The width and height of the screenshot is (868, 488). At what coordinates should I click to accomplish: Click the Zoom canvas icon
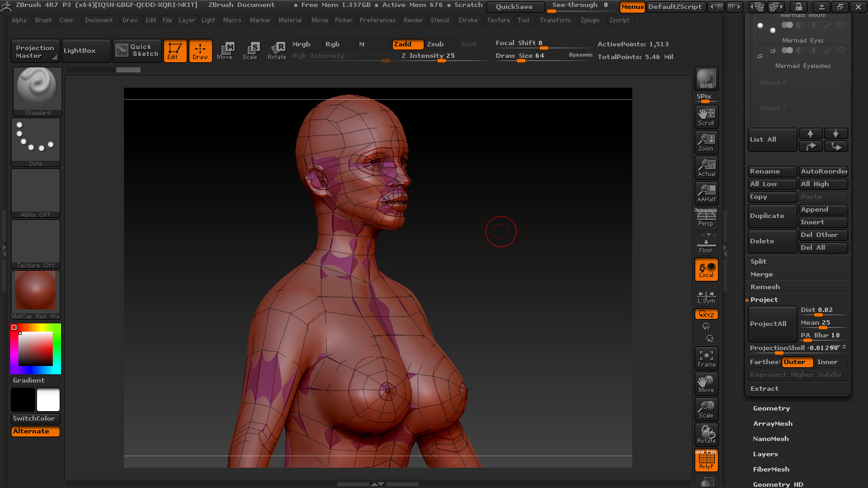706,142
